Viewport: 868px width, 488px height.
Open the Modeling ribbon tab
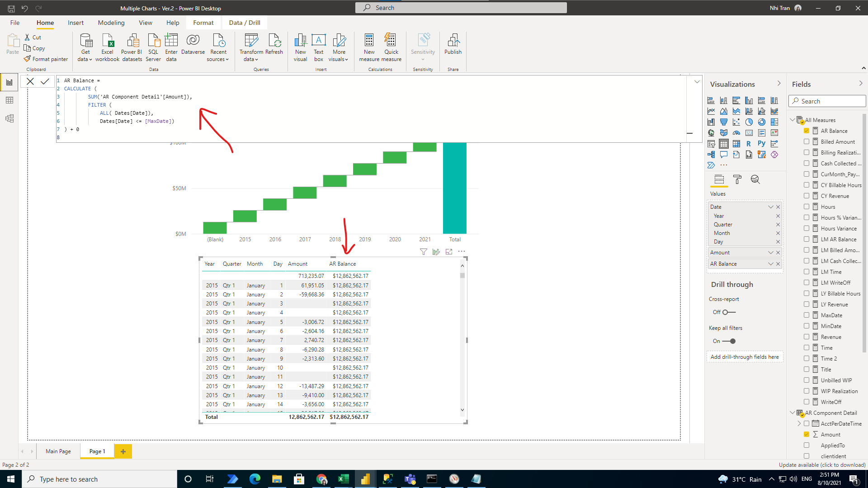tap(111, 23)
